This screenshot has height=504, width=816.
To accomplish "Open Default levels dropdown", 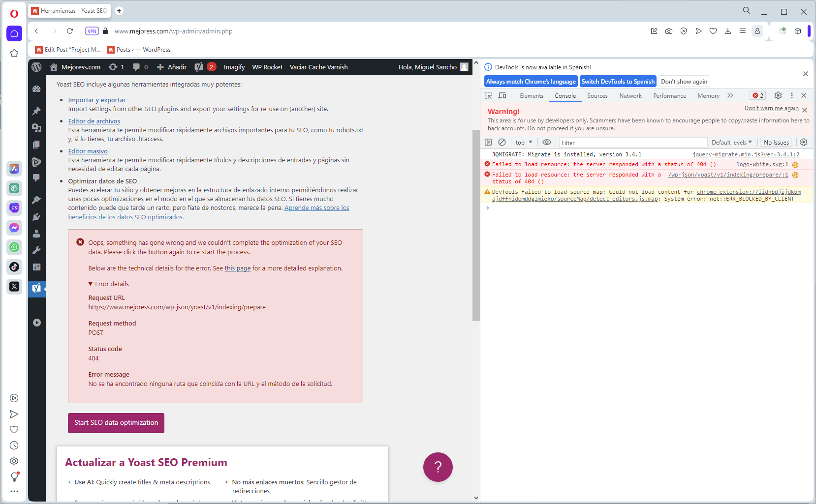I will pyautogui.click(x=731, y=142).
